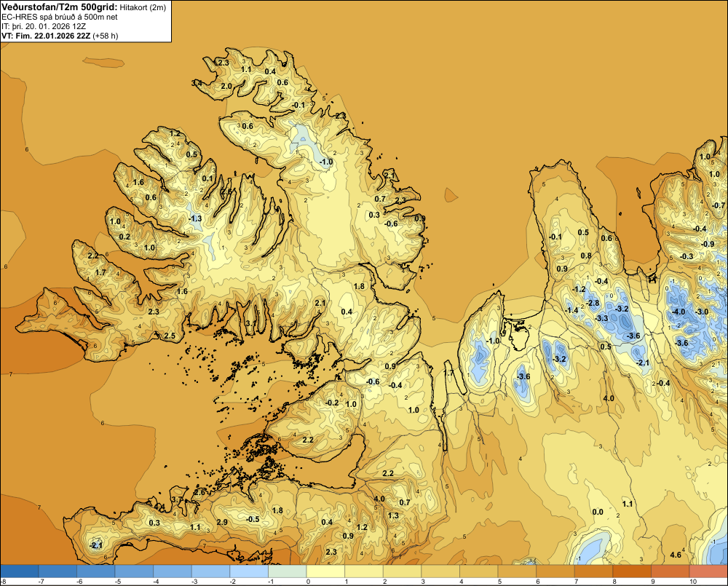Click the '3.7' temperature value on the map
This screenshot has width=728, height=586.
coord(177,499)
